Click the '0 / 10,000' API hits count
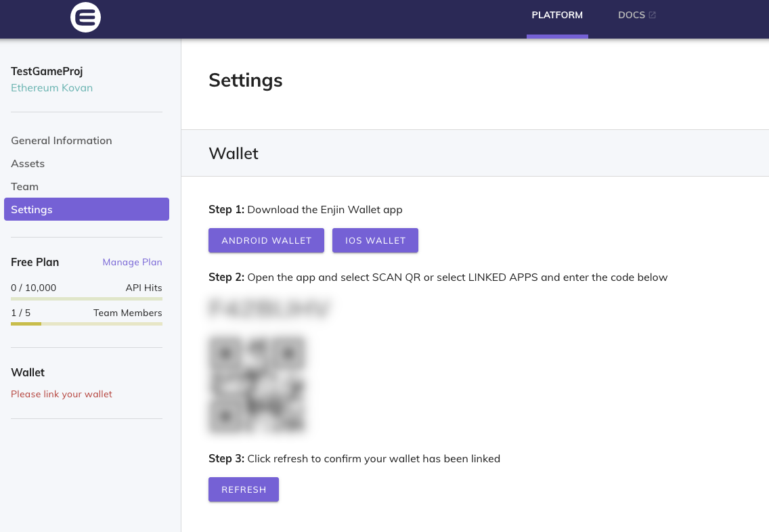The height and width of the screenshot is (532, 769). pos(33,288)
